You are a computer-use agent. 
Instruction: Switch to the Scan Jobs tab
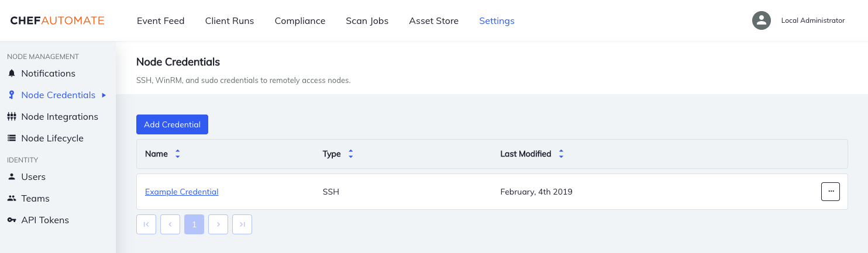click(x=367, y=20)
